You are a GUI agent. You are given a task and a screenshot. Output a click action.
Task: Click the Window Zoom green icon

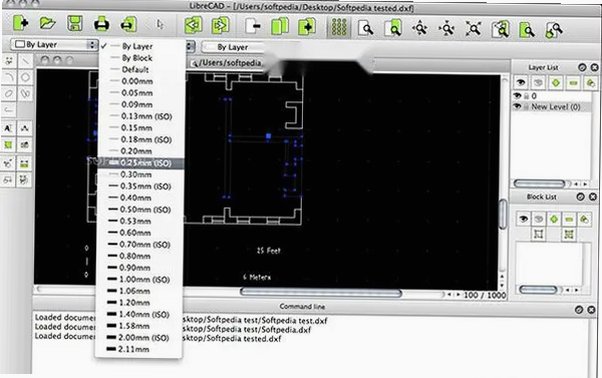click(527, 30)
